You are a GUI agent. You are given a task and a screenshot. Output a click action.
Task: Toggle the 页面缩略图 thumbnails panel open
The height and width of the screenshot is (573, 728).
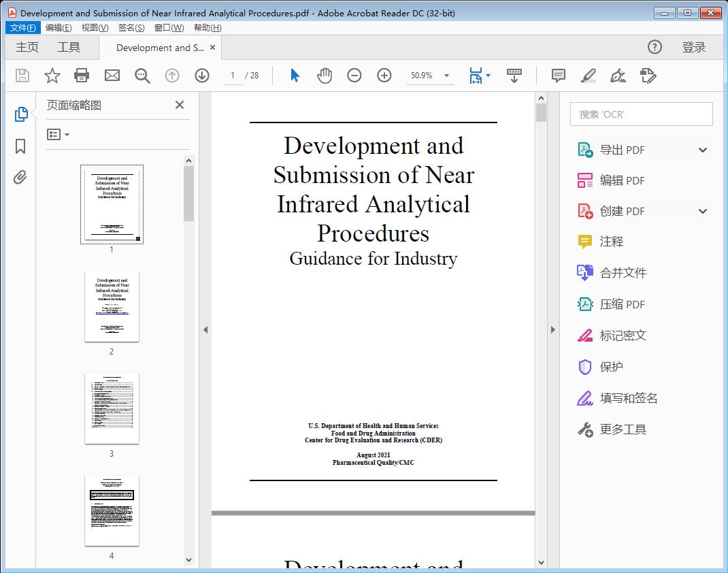(20, 114)
